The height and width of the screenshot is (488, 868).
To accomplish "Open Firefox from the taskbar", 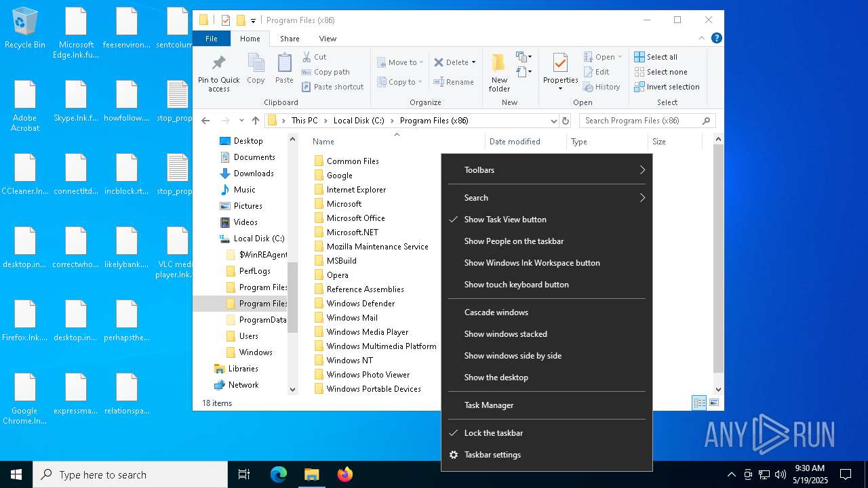I will pos(345,474).
